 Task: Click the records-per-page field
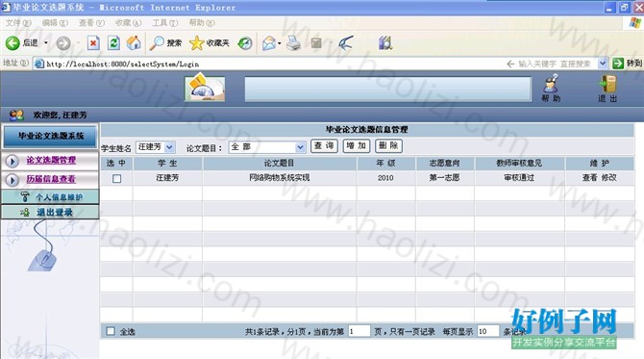488,331
